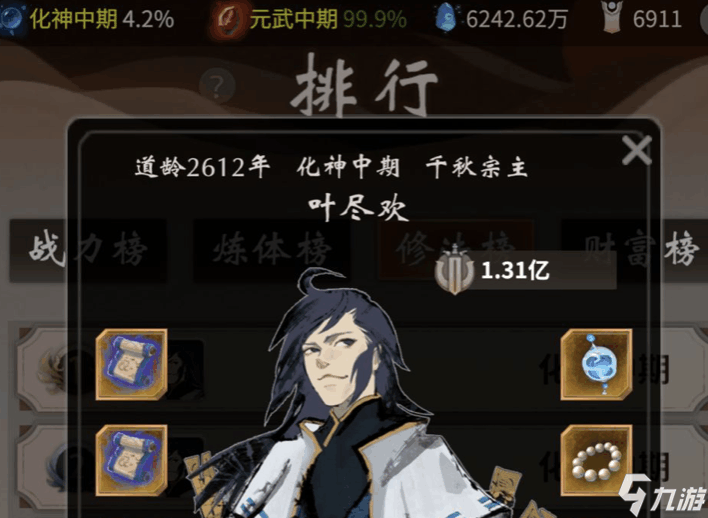The width and height of the screenshot is (708, 518).
Task: Select the pearl bracelet equipment slot
Action: [596, 460]
